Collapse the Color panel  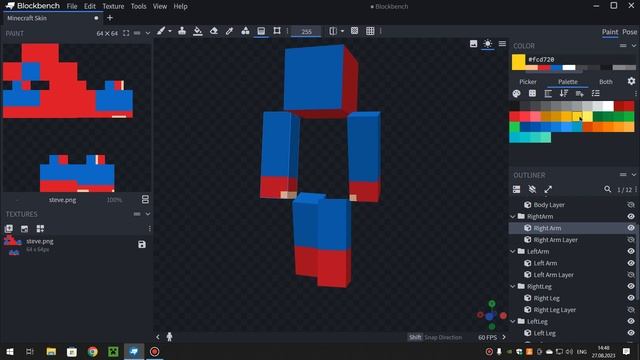tap(634, 46)
